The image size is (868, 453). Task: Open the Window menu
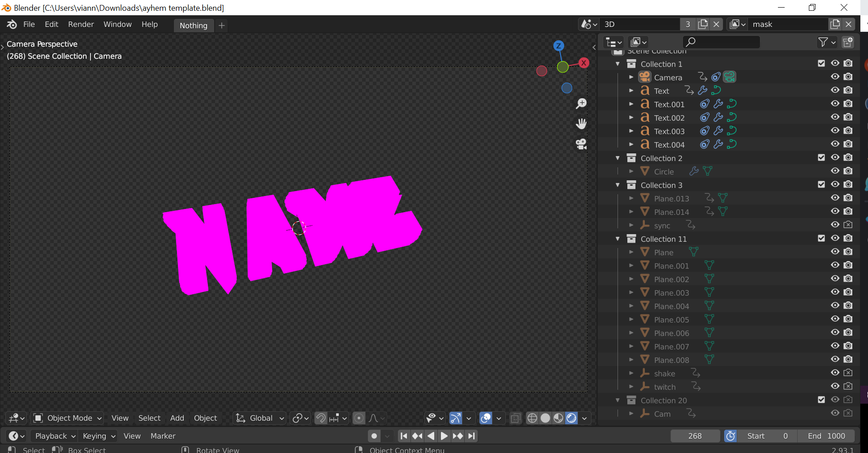tap(117, 24)
